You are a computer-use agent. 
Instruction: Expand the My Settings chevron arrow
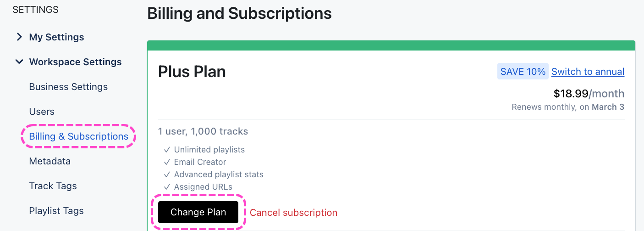[19, 37]
